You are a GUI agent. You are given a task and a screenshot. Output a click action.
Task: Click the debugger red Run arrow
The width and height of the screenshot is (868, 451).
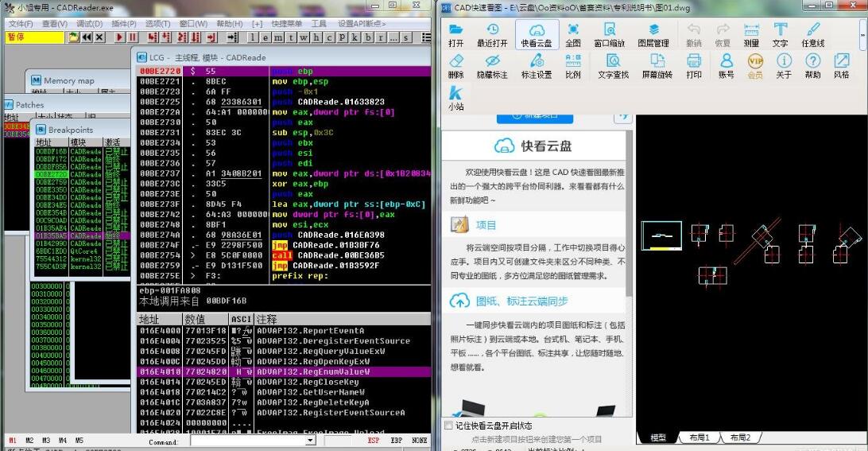click(x=119, y=37)
